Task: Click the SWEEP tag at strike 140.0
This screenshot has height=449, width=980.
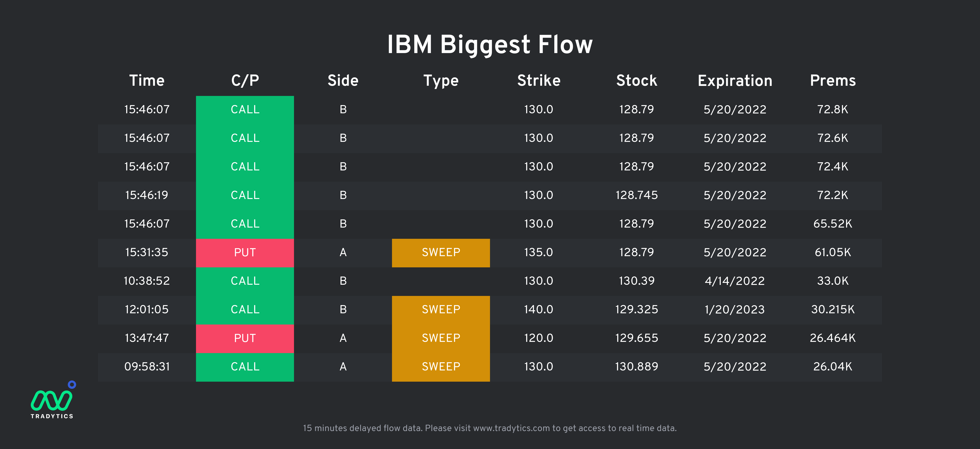Action: (441, 310)
